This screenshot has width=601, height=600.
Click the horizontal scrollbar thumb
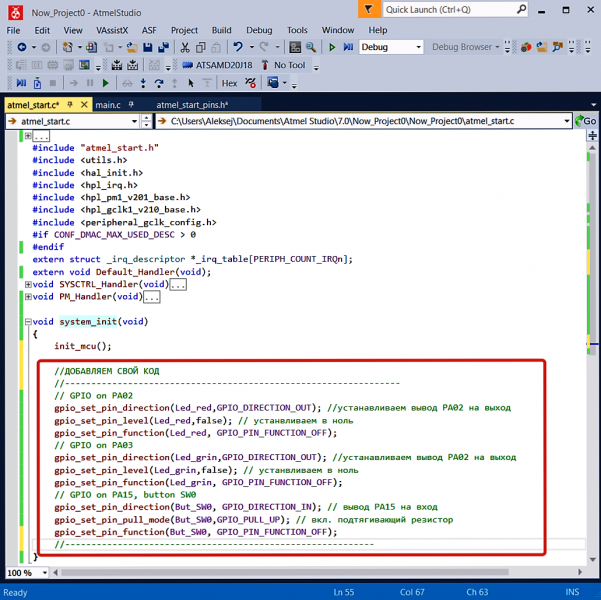[x=285, y=572]
